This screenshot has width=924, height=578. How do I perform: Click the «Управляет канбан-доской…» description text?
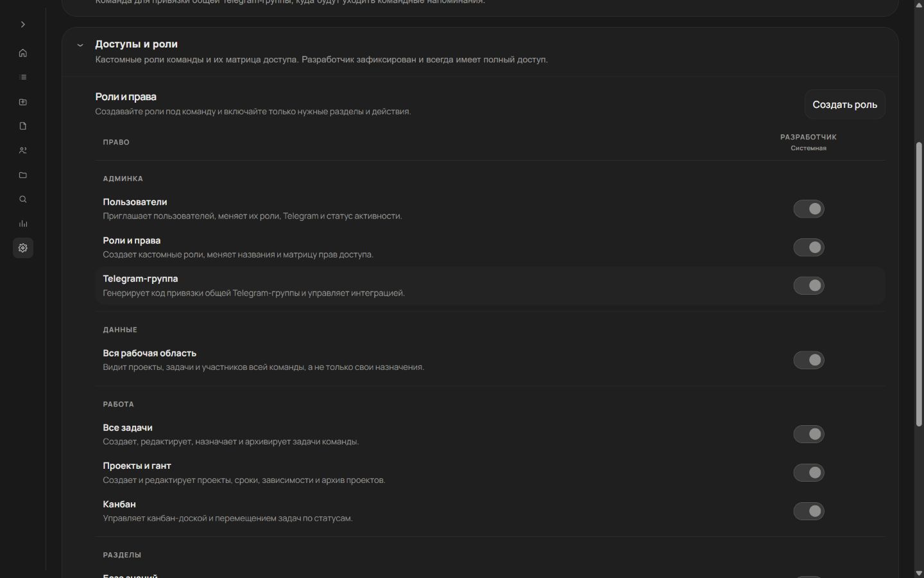point(228,518)
